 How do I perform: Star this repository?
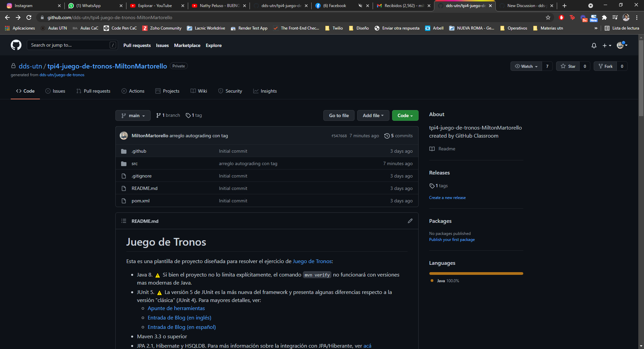point(568,66)
